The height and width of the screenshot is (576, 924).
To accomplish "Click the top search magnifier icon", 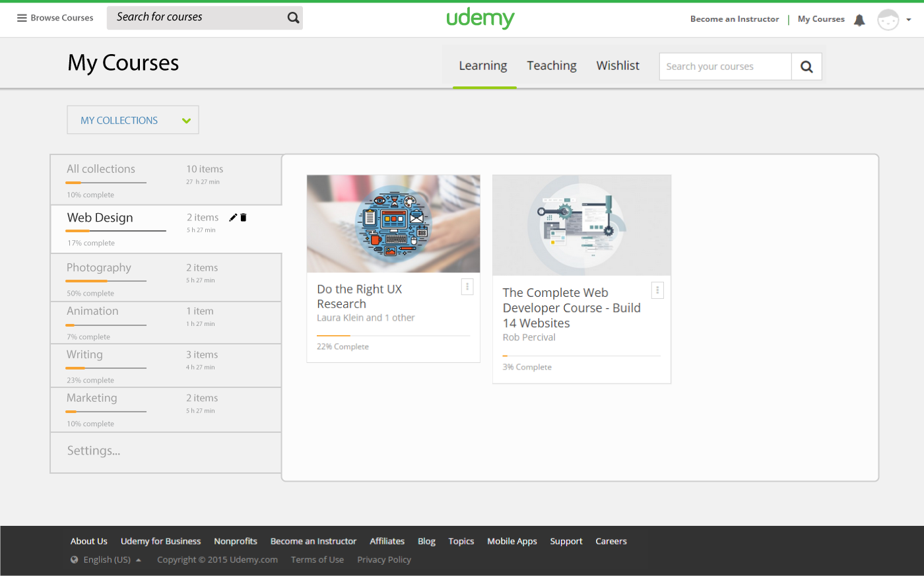I will tap(294, 18).
